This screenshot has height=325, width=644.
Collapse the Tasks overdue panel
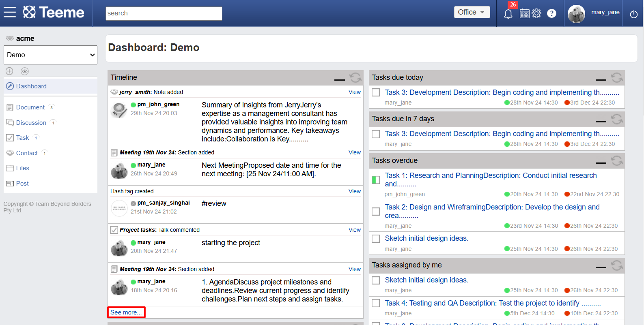pyautogui.click(x=601, y=162)
